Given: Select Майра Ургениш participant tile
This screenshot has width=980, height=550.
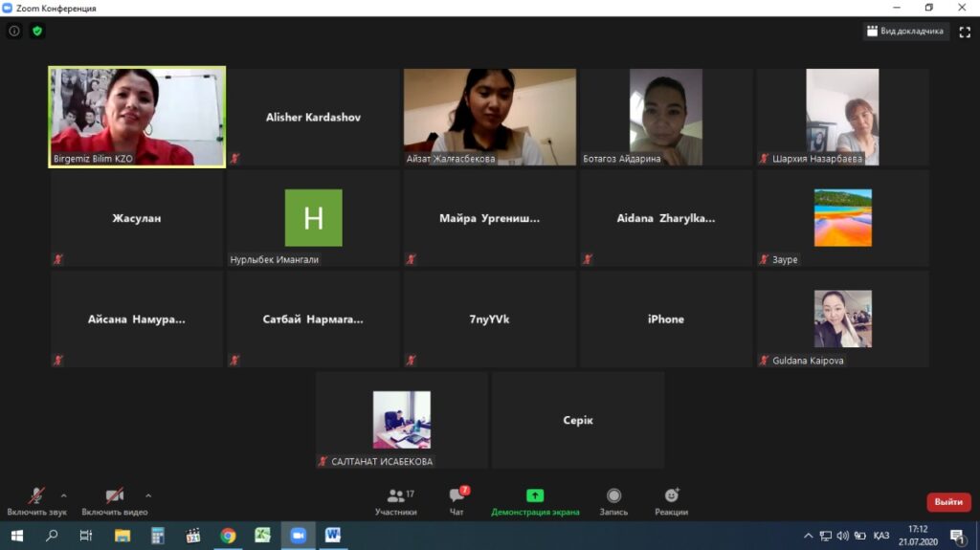Looking at the screenshot, I should pos(489,218).
